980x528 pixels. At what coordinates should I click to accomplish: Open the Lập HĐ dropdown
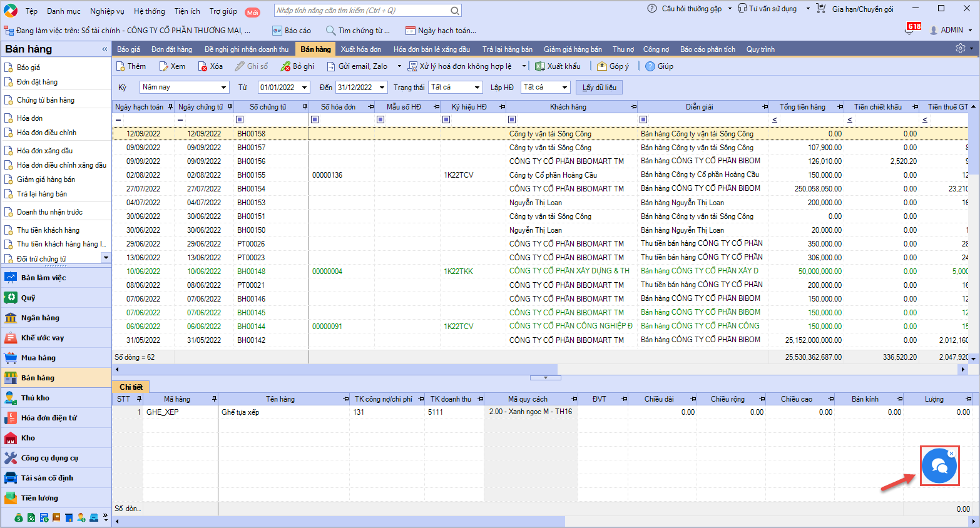pyautogui.click(x=564, y=88)
